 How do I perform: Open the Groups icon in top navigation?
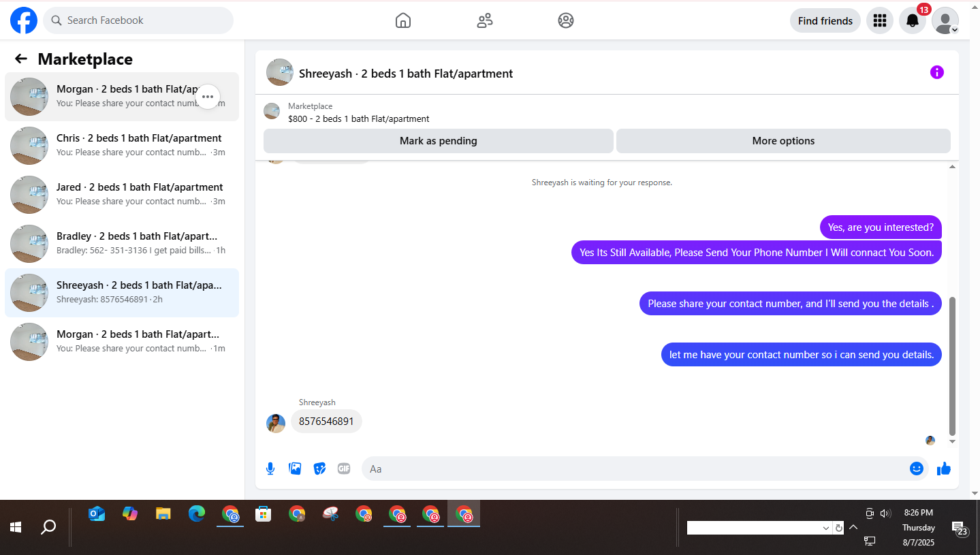(566, 20)
